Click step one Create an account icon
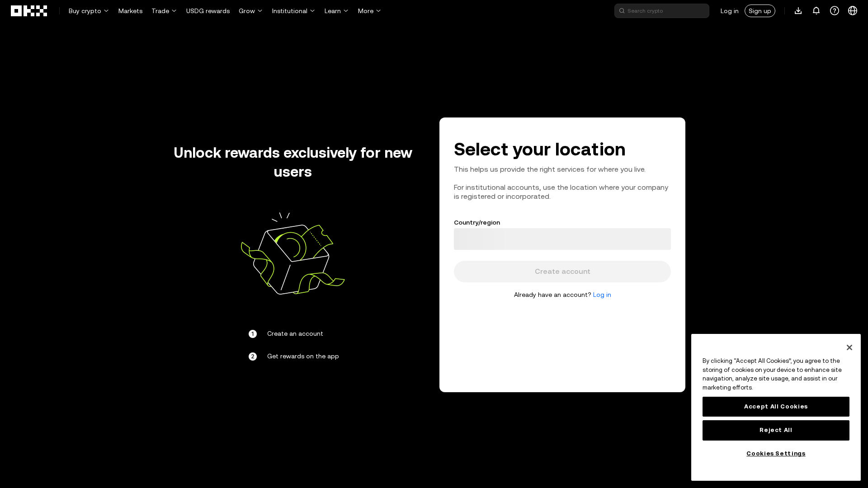Image resolution: width=868 pixels, height=488 pixels. point(252,333)
